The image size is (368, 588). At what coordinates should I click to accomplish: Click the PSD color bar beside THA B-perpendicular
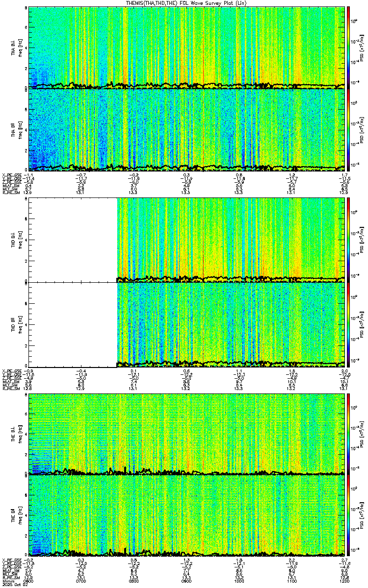348,48
